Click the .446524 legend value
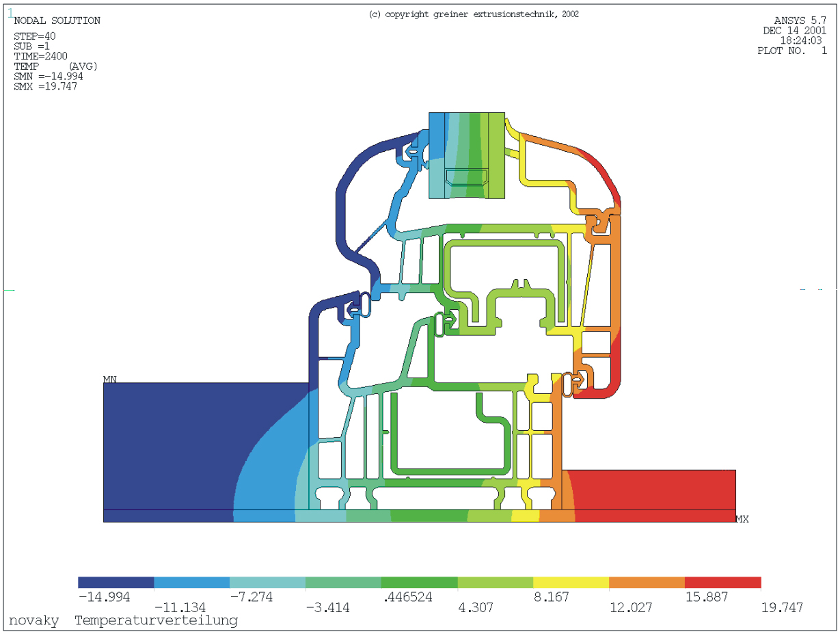The height and width of the screenshot is (634, 840). [x=409, y=597]
